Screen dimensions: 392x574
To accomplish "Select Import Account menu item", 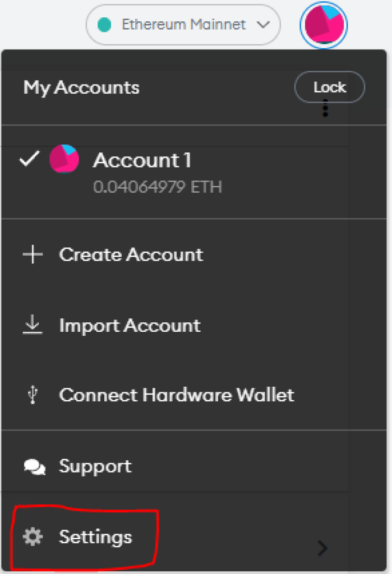I will 194,325.
